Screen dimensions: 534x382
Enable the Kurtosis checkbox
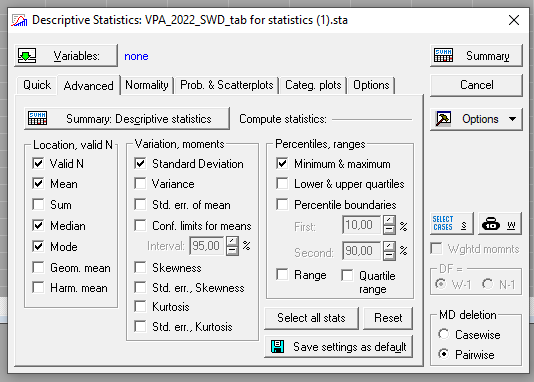click(140, 306)
